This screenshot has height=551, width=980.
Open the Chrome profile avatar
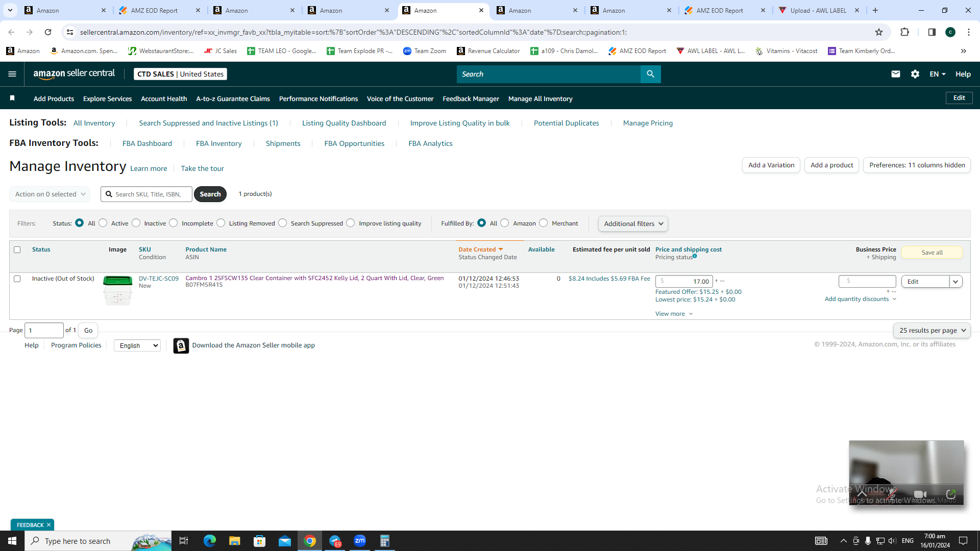tap(950, 32)
